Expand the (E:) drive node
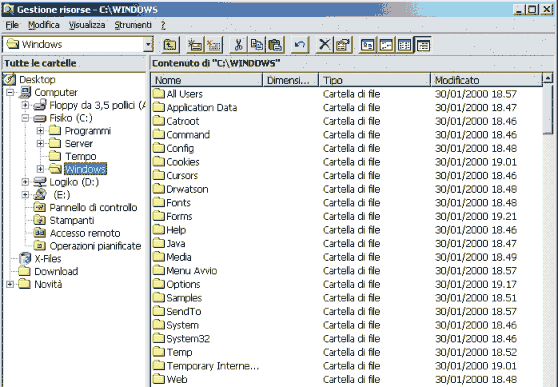558x387 pixels. [x=25, y=195]
